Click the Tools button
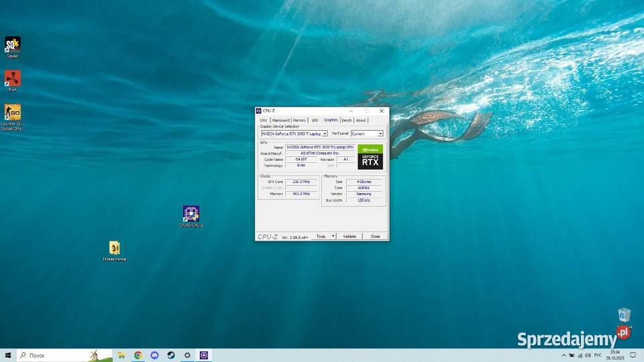 [321, 237]
